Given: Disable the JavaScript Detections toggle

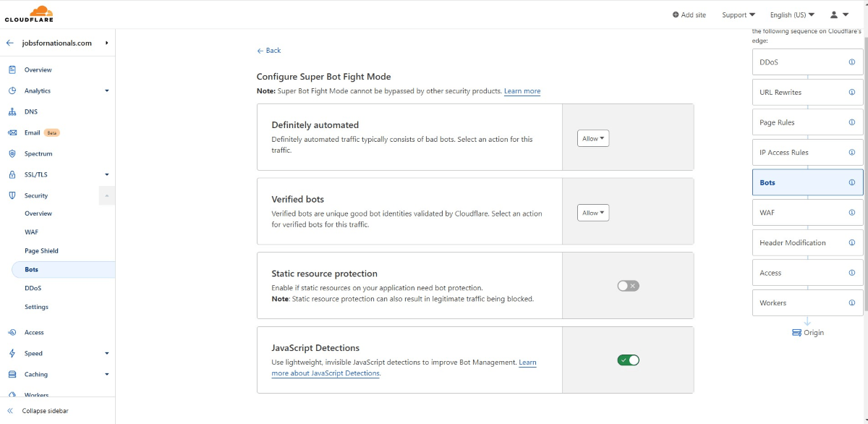Looking at the screenshot, I should click(x=628, y=360).
